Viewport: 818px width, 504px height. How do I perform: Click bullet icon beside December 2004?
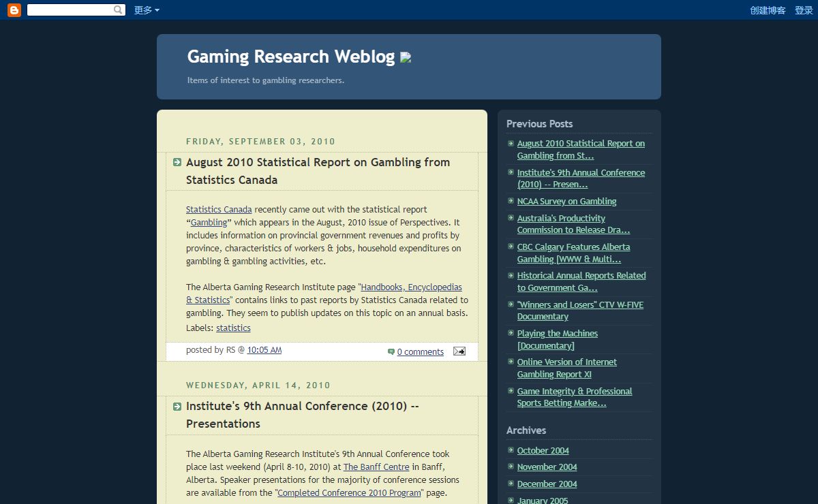coord(511,484)
